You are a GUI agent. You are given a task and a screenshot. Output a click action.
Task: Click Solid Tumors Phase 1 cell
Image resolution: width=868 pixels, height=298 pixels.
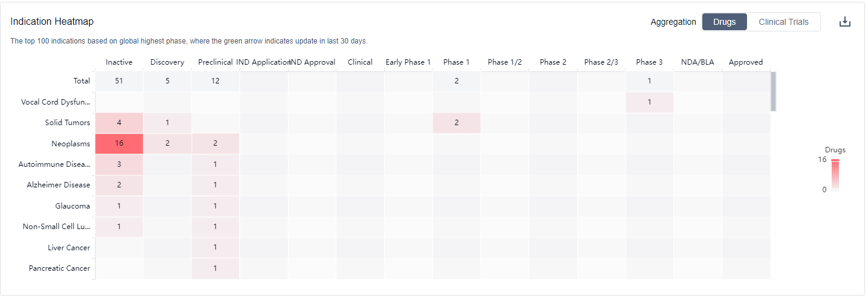(457, 123)
